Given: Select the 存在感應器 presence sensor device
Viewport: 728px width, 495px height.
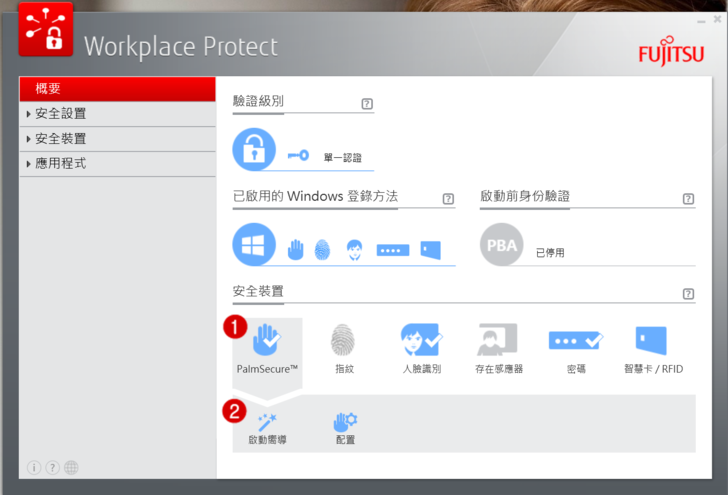Looking at the screenshot, I should (499, 349).
